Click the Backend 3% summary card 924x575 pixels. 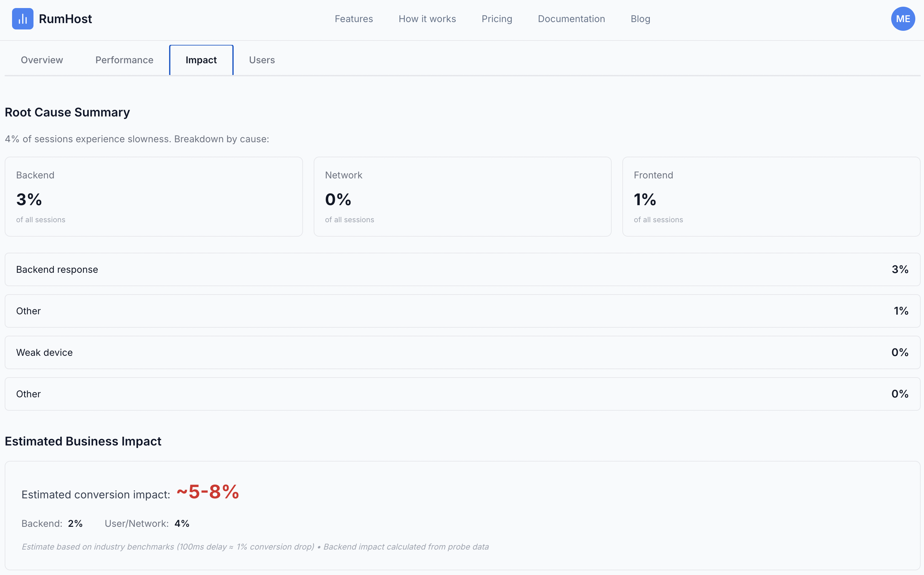tap(153, 196)
